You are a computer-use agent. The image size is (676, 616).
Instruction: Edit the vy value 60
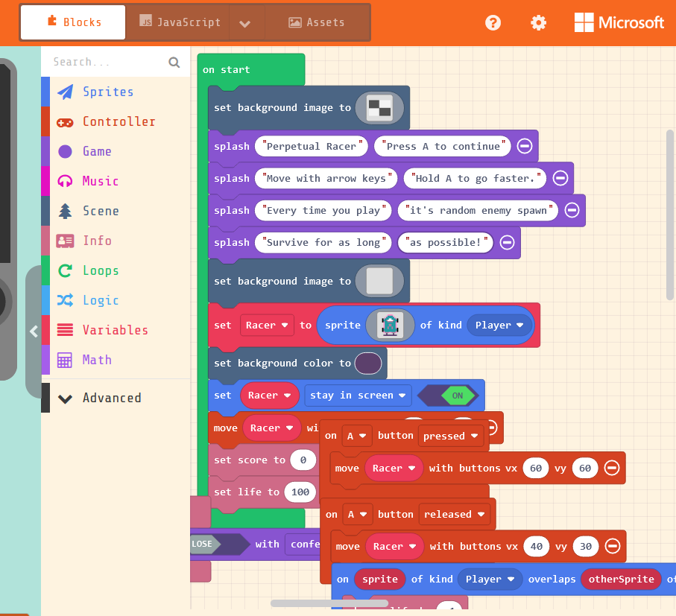pyautogui.click(x=584, y=468)
